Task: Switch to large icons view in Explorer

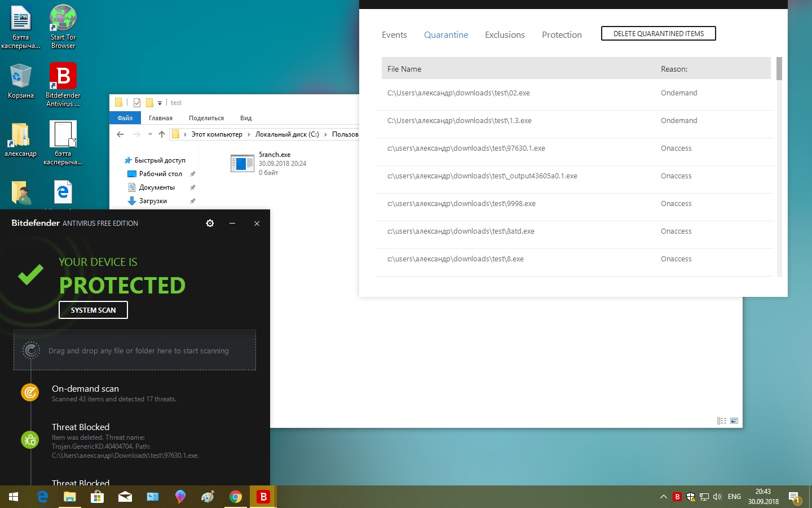Action: pyautogui.click(x=734, y=421)
